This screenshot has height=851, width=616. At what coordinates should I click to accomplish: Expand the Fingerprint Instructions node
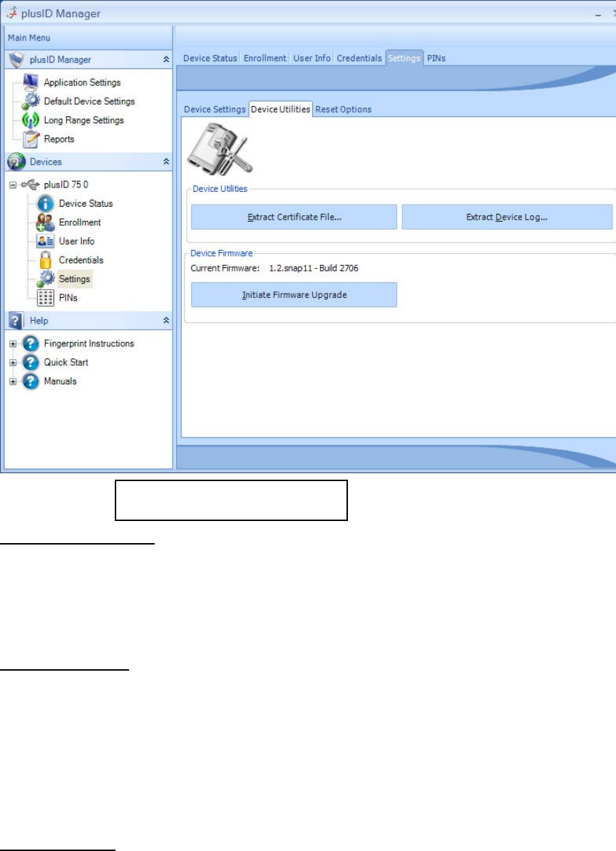(x=13, y=344)
